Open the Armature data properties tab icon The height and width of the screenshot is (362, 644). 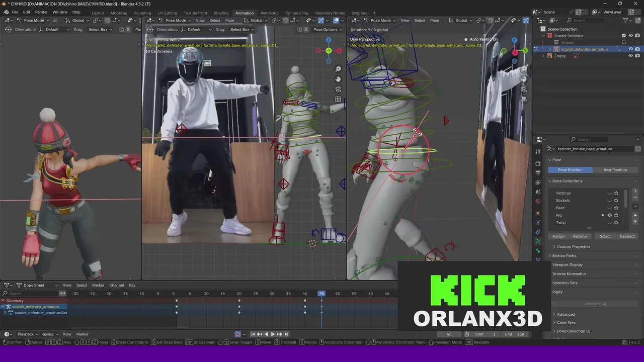538,241
